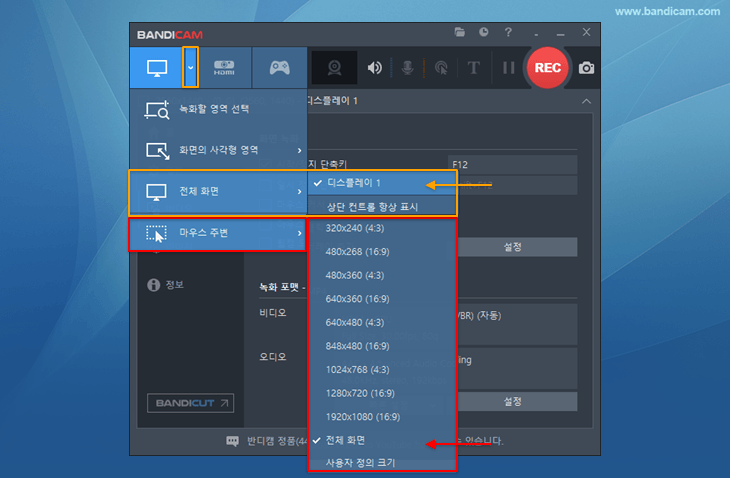Open 마우스 주변 submenu entry
Screen dimensions: 730x478
[218, 233]
